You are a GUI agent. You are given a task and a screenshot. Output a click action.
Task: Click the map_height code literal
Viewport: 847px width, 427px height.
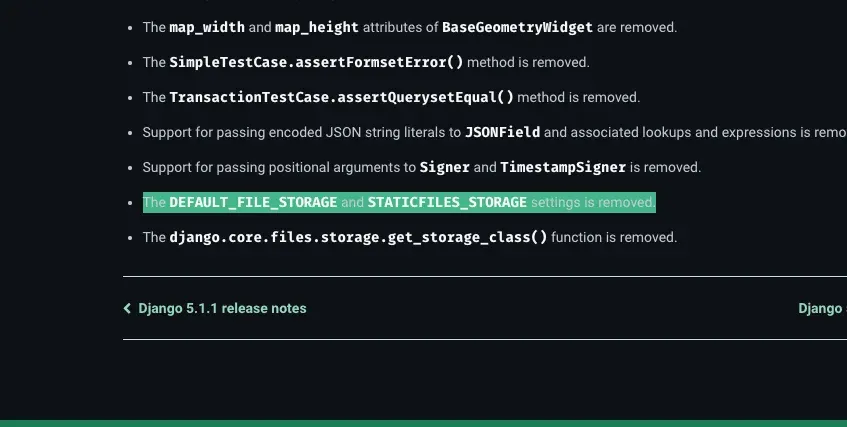click(x=317, y=28)
